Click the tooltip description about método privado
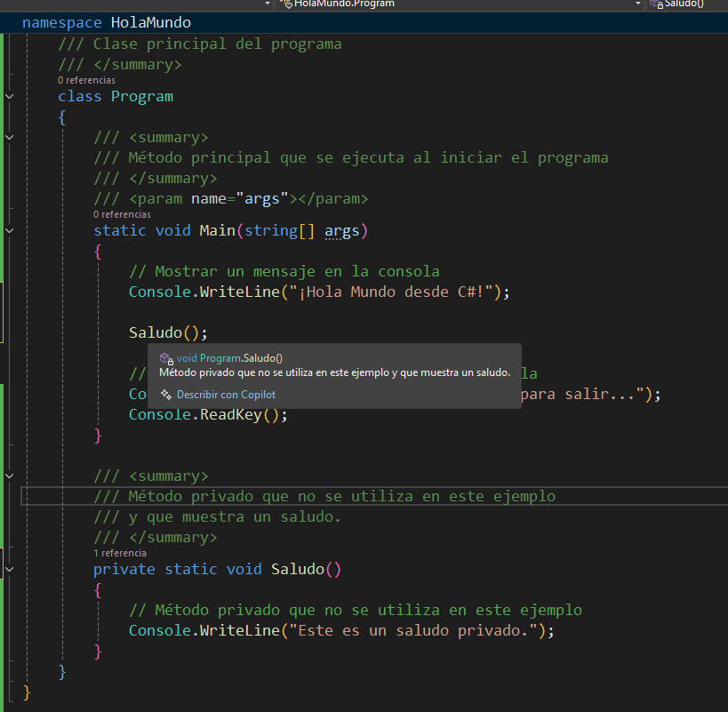Screen dimensions: 728x712 pyautogui.click(x=334, y=372)
